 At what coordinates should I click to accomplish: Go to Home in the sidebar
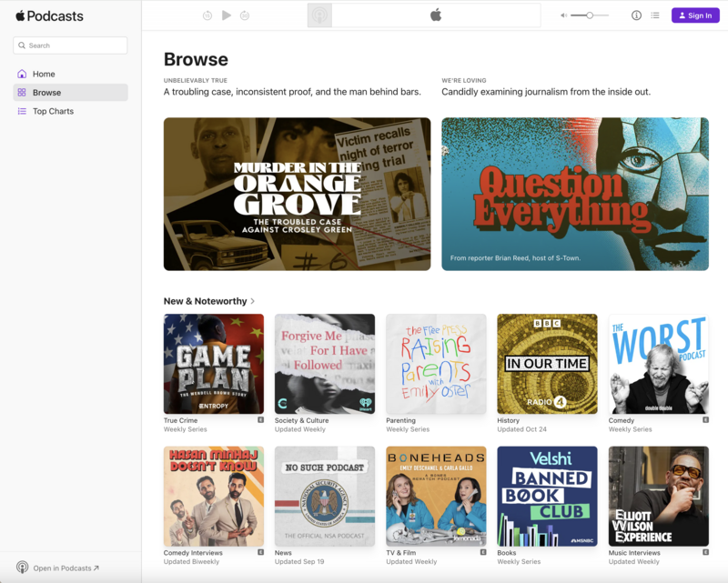(71, 74)
